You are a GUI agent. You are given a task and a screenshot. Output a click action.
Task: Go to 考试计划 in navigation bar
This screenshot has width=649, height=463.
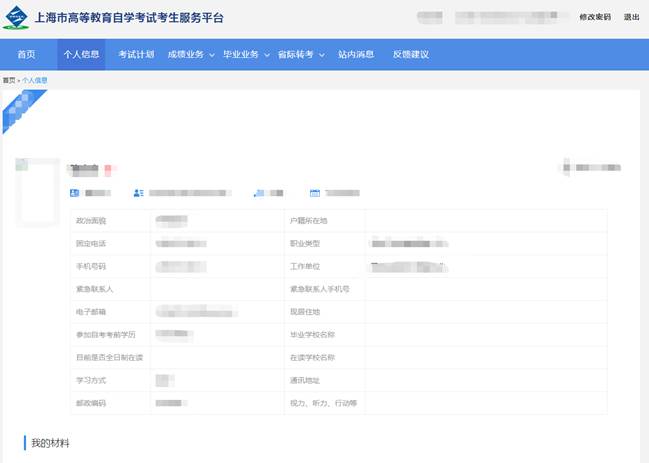click(136, 54)
